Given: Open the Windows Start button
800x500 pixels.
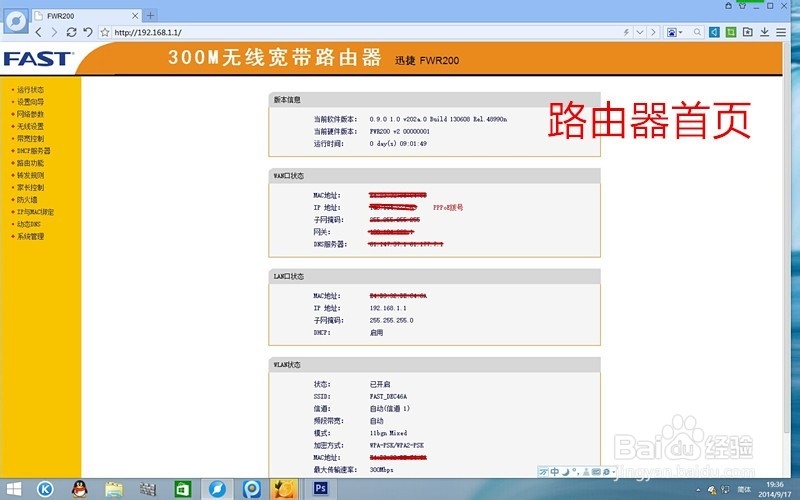Looking at the screenshot, I should 13,489.
